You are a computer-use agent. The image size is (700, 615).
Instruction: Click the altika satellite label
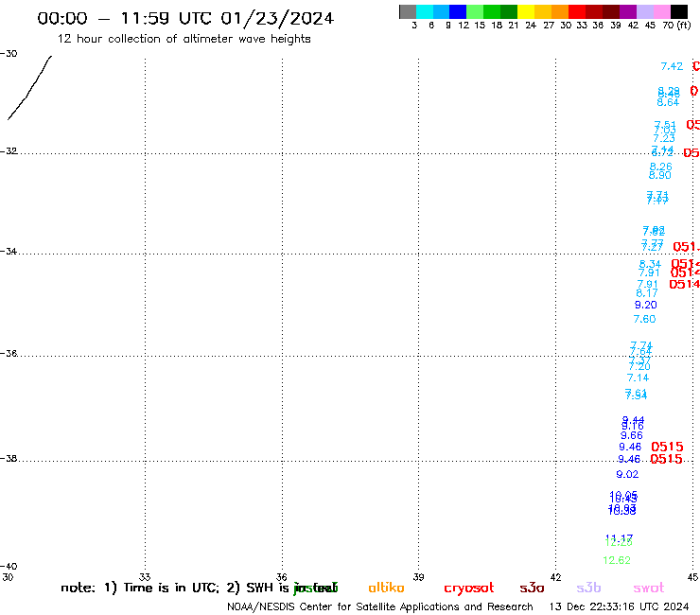point(386,588)
